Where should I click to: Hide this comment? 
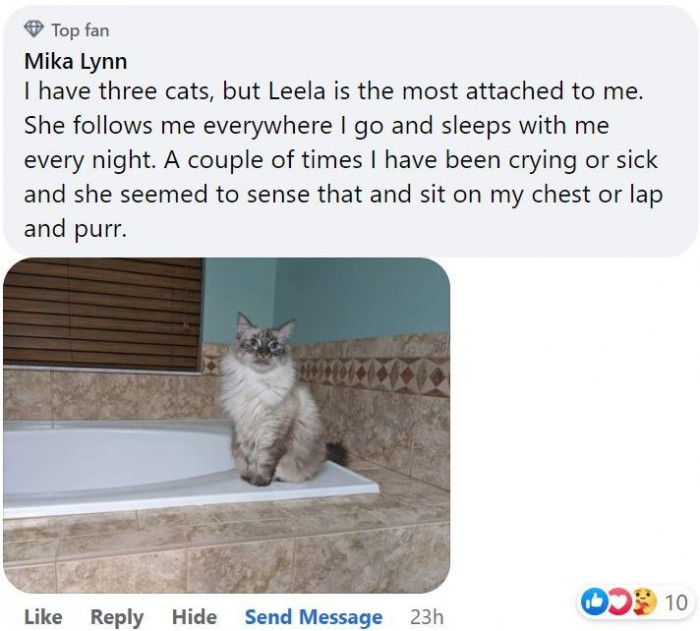click(x=194, y=617)
